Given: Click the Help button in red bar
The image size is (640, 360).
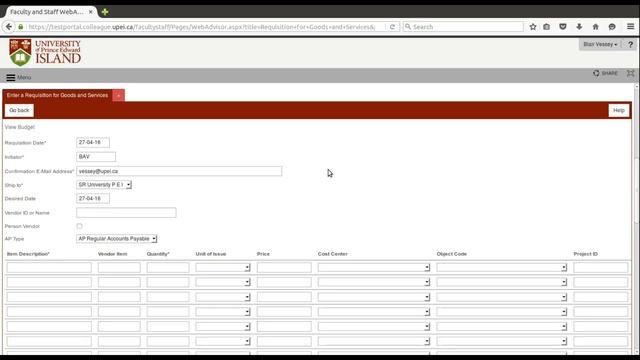Looking at the screenshot, I should (x=619, y=110).
